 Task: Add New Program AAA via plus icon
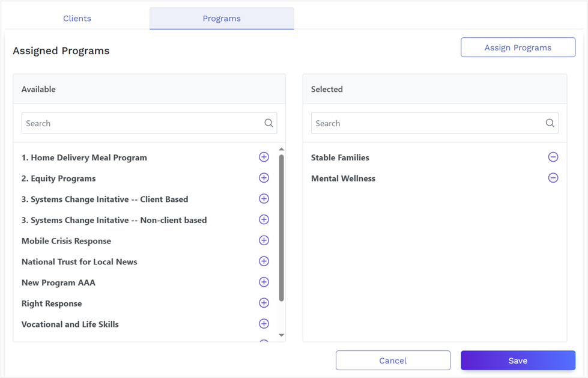tap(264, 282)
